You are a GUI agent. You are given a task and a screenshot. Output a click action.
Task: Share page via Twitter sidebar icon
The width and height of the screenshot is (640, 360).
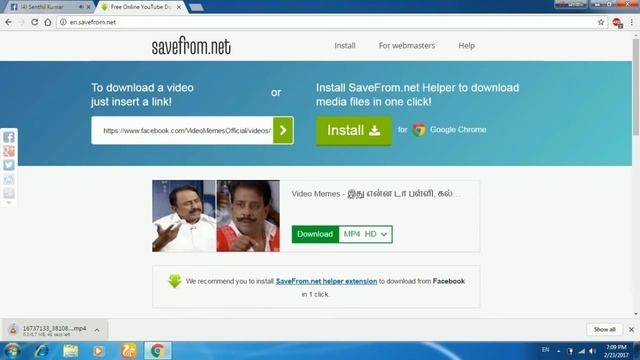(x=9, y=165)
